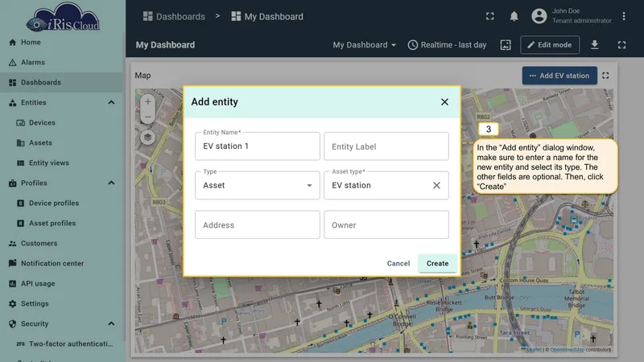Click the Entity Label input field
Screen dimensions: 644x362
[x=386, y=146]
